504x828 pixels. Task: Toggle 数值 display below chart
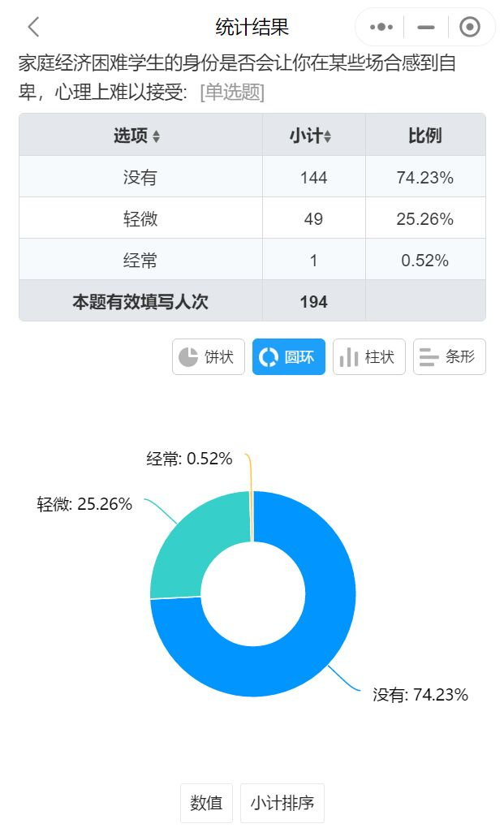click(206, 804)
